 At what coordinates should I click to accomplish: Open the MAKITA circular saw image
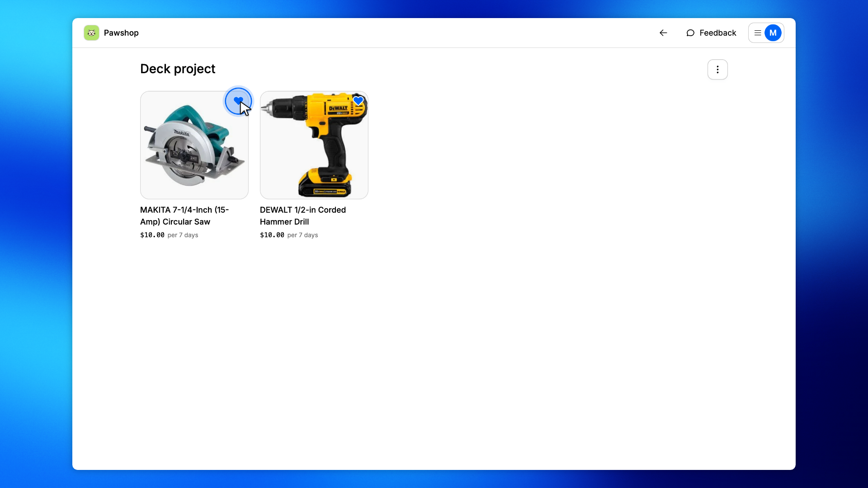coord(194,145)
